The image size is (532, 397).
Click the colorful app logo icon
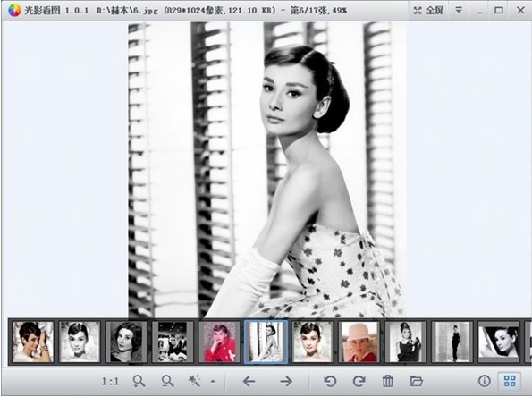(x=14, y=10)
